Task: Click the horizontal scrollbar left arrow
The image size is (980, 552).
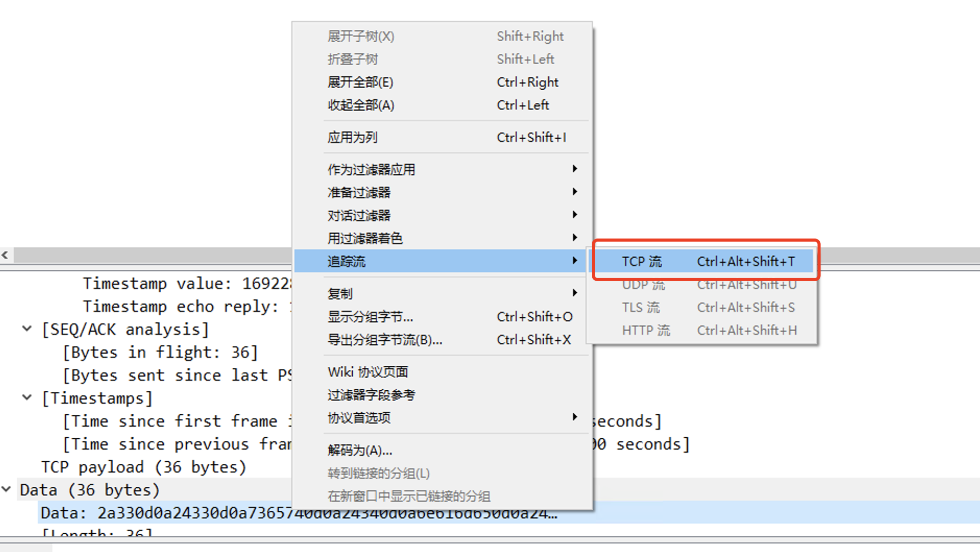Action: tap(5, 255)
